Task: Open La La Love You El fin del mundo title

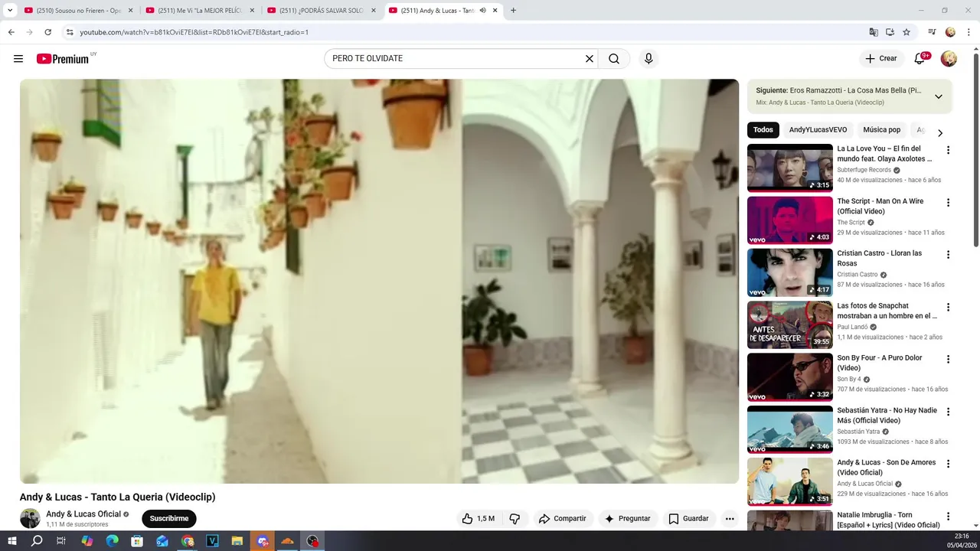Action: [x=884, y=154]
